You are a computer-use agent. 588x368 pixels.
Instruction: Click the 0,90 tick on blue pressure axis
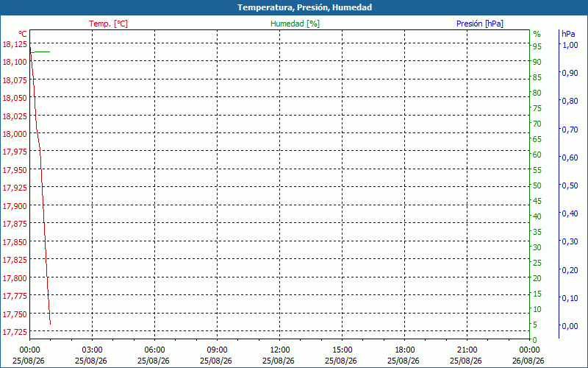(x=570, y=73)
